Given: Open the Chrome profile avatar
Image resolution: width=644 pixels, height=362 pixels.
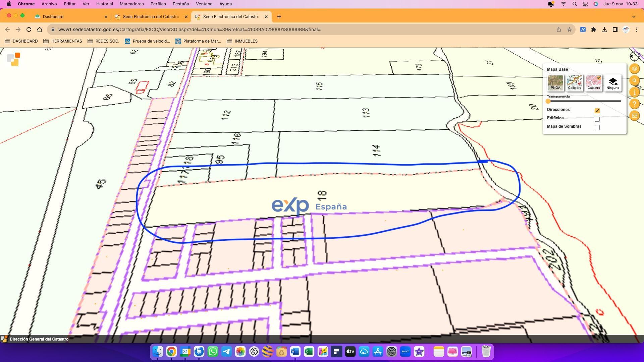Looking at the screenshot, I should click(x=626, y=29).
